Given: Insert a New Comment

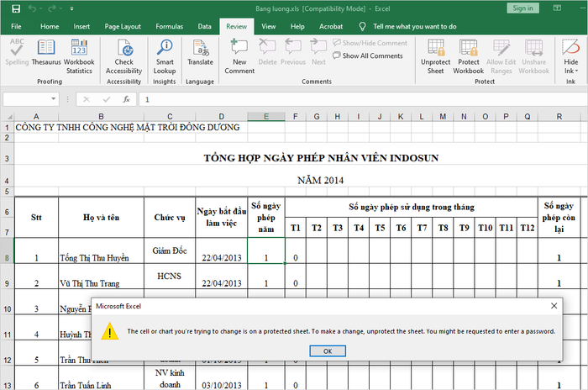Looking at the screenshot, I should click(x=239, y=56).
